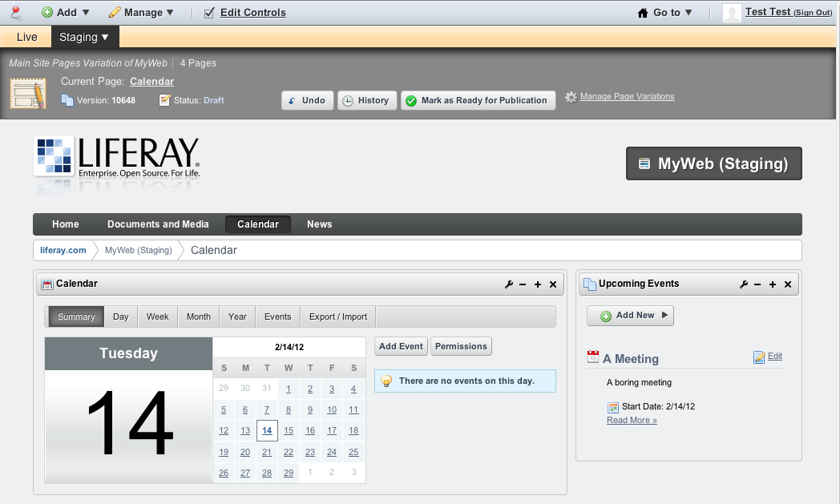Viewport: 840px width, 504px height.
Task: Click the Draft status text
Action: (x=214, y=100)
